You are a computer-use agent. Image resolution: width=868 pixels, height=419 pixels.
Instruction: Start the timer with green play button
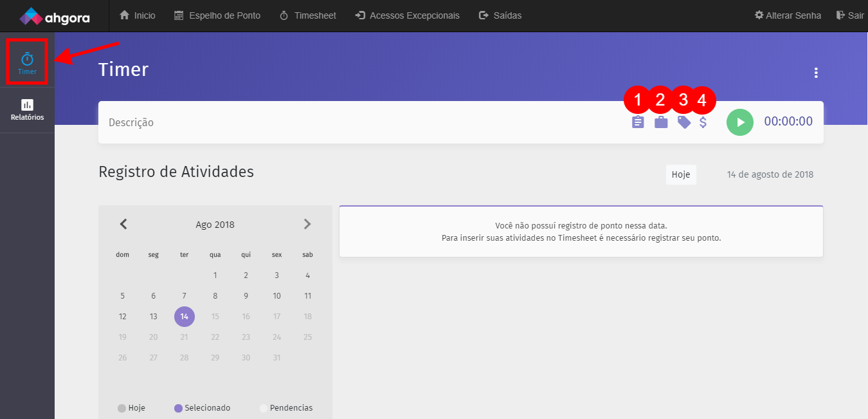pyautogui.click(x=740, y=122)
